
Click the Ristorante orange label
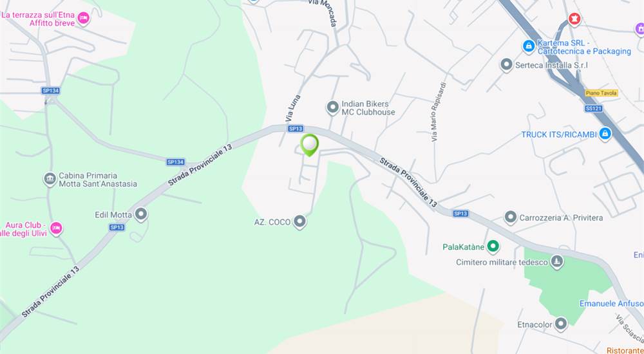click(625, 350)
